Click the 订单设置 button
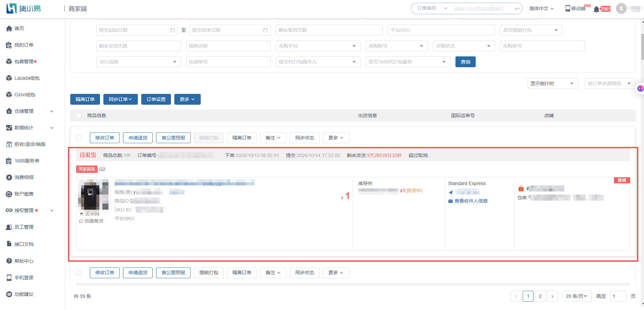 tap(156, 99)
